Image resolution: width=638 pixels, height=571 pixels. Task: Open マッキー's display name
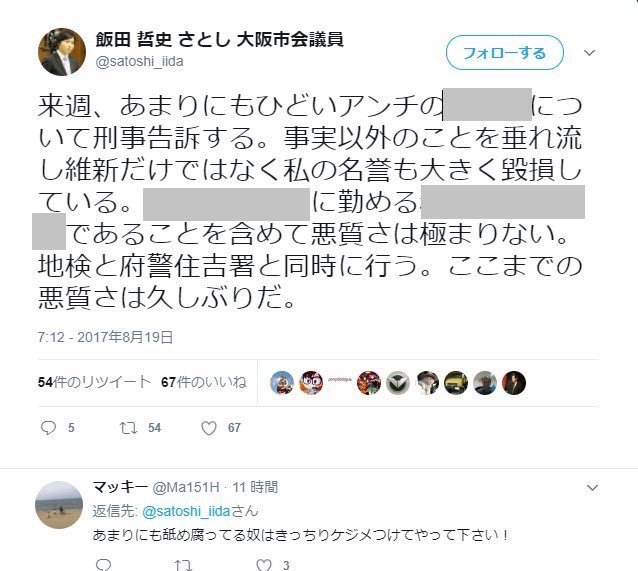[x=120, y=487]
